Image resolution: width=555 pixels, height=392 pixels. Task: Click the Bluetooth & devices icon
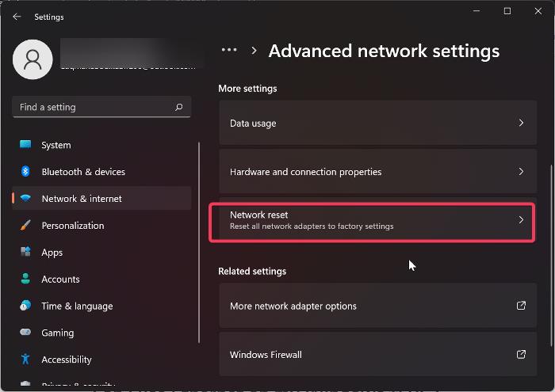(x=25, y=172)
